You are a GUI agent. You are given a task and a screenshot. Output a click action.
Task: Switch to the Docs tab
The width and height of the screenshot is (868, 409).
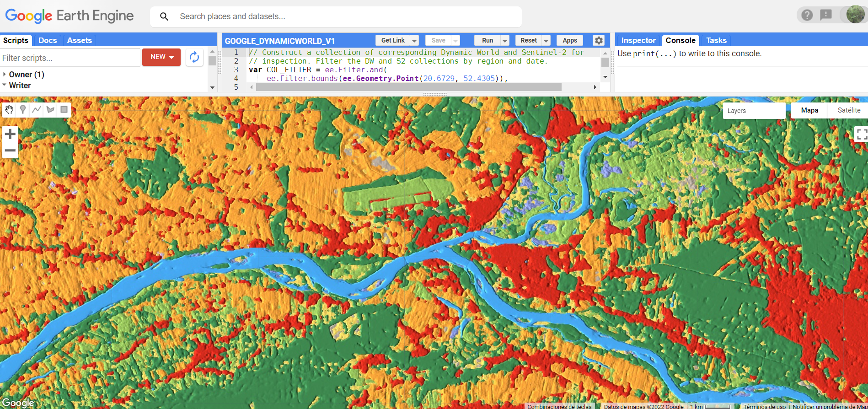point(48,40)
